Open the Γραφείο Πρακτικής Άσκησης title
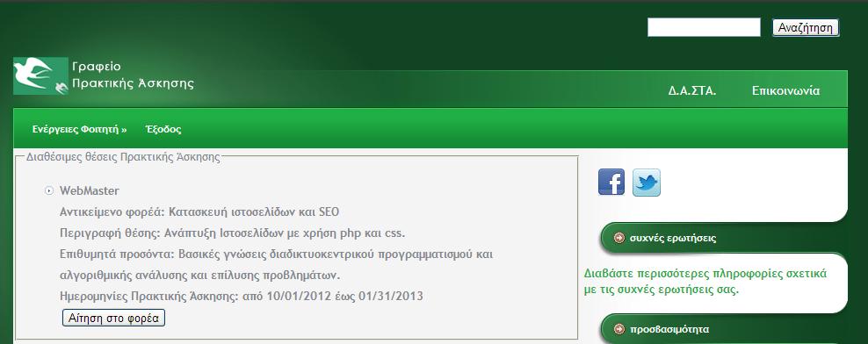The height and width of the screenshot is (344, 868). point(133,75)
